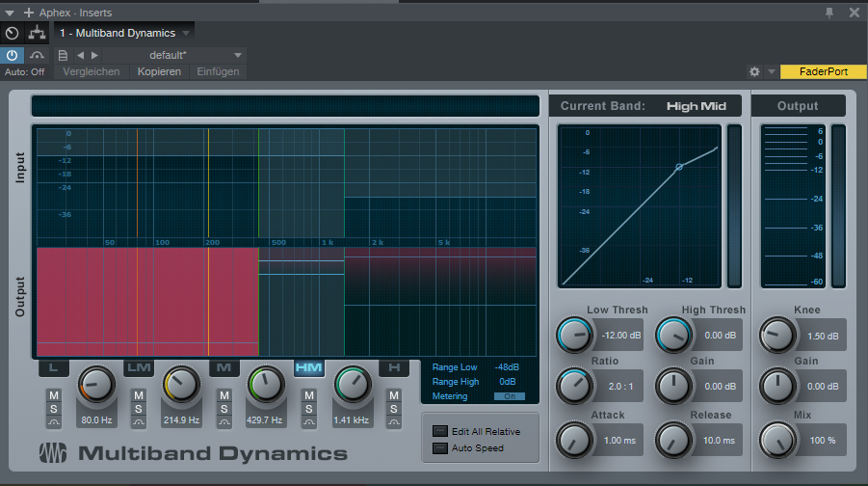
Task: Click the High Thresh knob
Action: pos(673,335)
